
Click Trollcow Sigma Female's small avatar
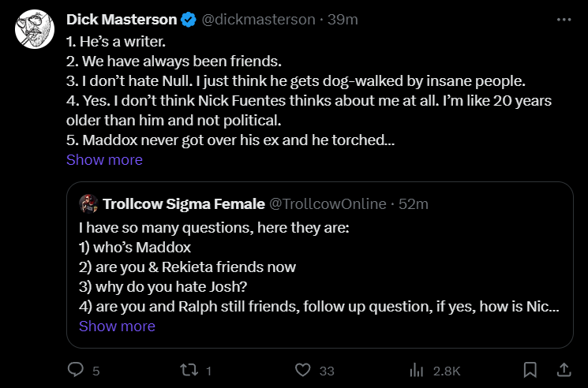88,204
